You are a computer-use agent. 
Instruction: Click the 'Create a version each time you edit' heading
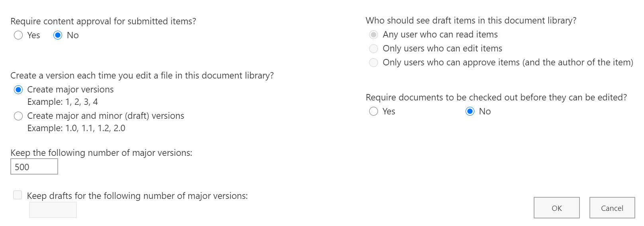pos(142,75)
